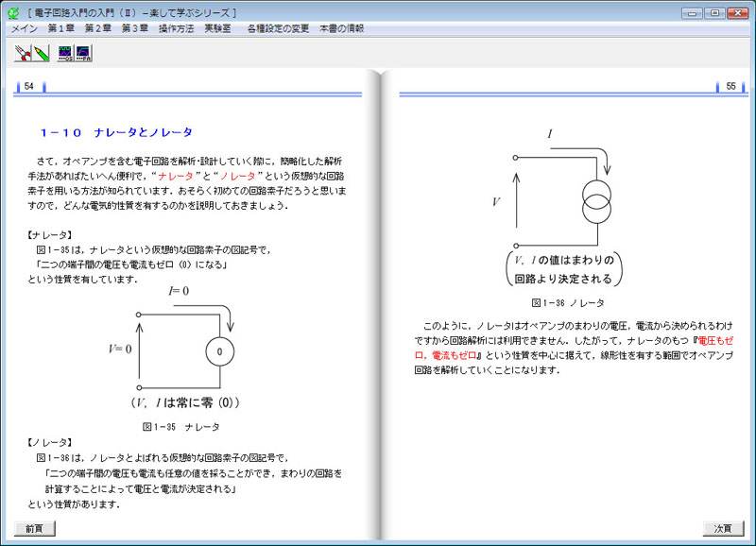Click the 【ノレータ】 section label
Viewport: 756px width, 546px height.
click(50, 442)
